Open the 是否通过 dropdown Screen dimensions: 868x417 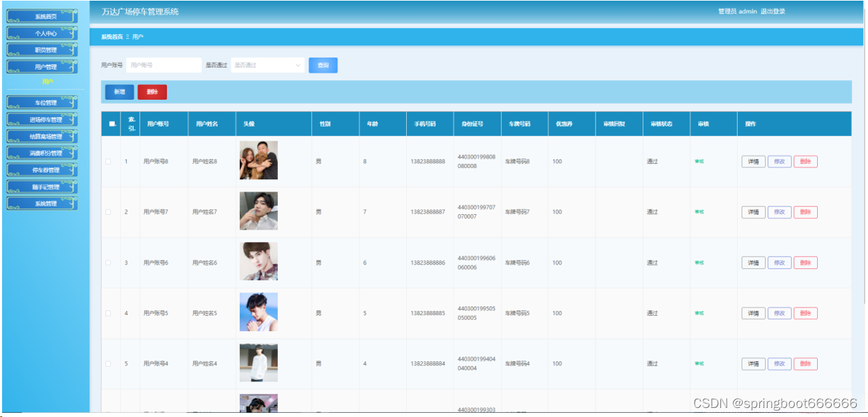268,65
